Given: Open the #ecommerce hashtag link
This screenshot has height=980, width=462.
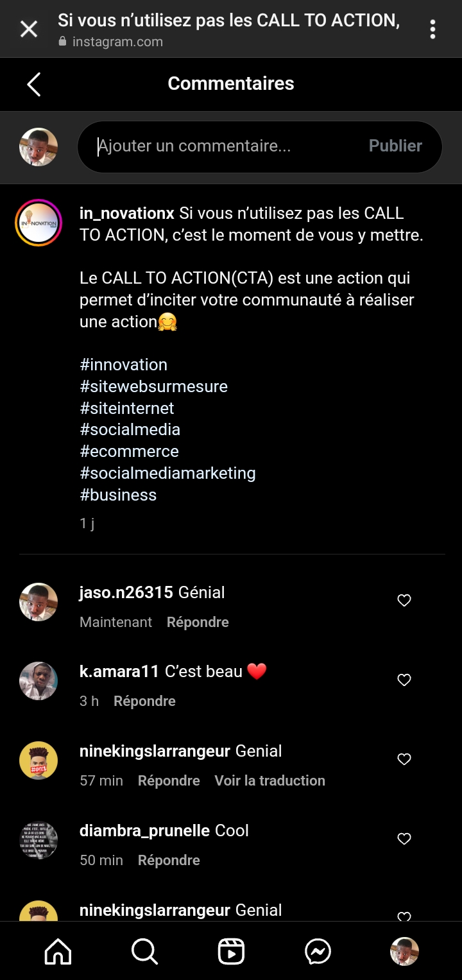Looking at the screenshot, I should (x=129, y=452).
